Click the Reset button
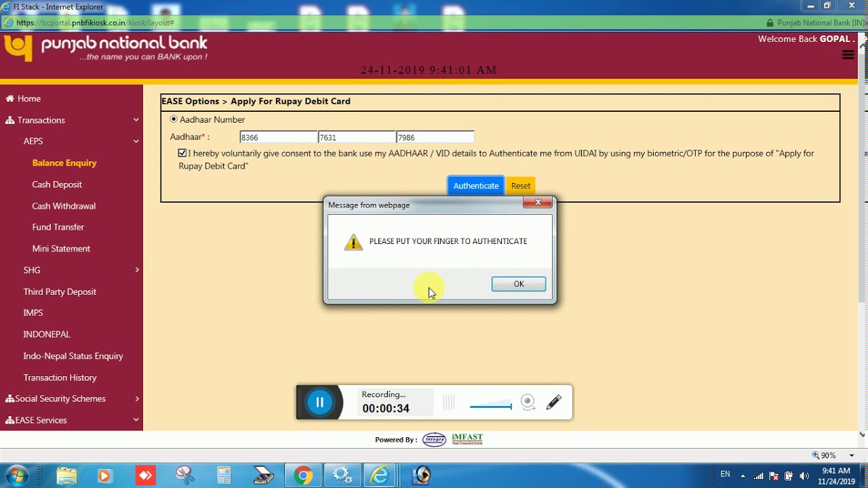 click(x=521, y=186)
